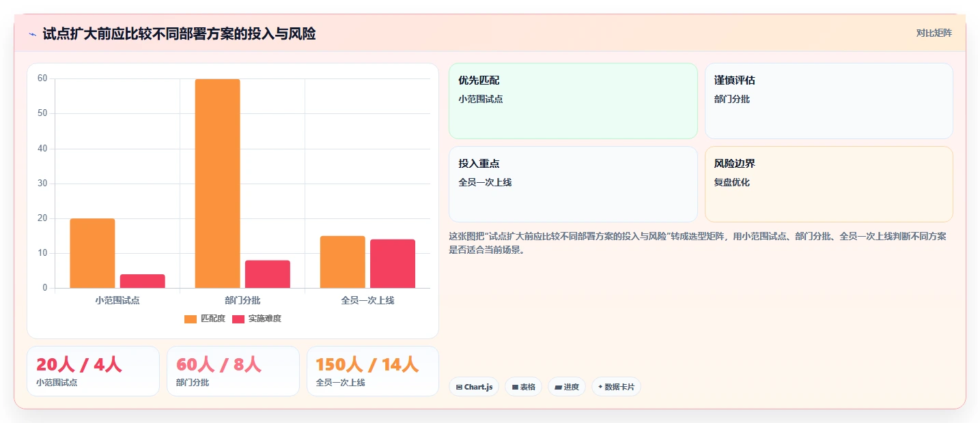The image size is (980, 423).
Task: Click the icon inside the Chart.js tag
Action: 459,387
